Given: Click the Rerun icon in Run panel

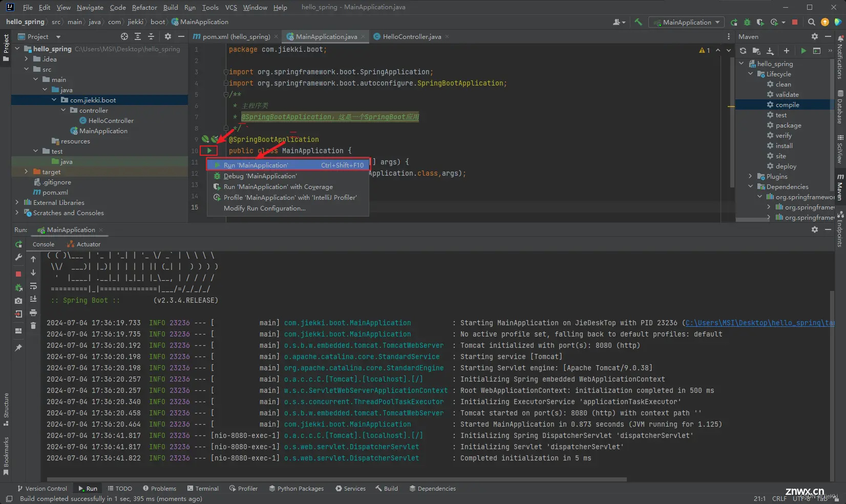Looking at the screenshot, I should (18, 244).
